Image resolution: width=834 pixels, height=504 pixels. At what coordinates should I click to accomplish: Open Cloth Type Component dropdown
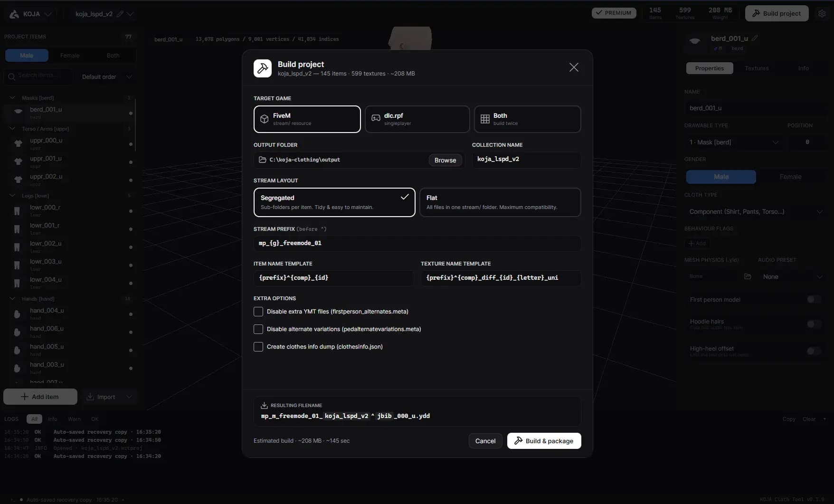pos(756,211)
